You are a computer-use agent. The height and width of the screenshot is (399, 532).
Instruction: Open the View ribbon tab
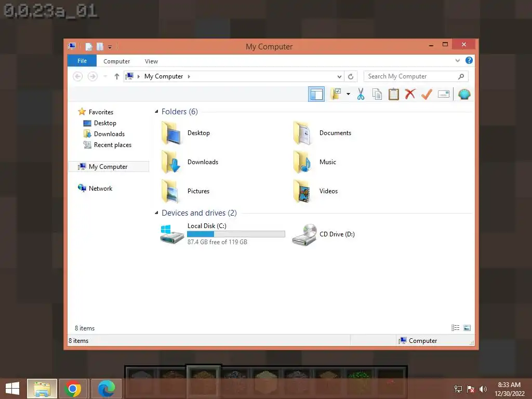[x=151, y=61]
